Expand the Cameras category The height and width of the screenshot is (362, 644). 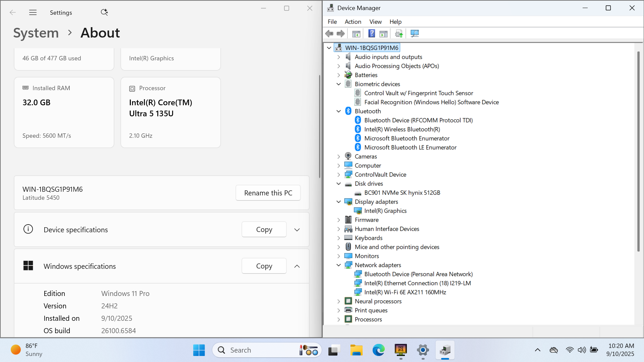click(x=339, y=157)
